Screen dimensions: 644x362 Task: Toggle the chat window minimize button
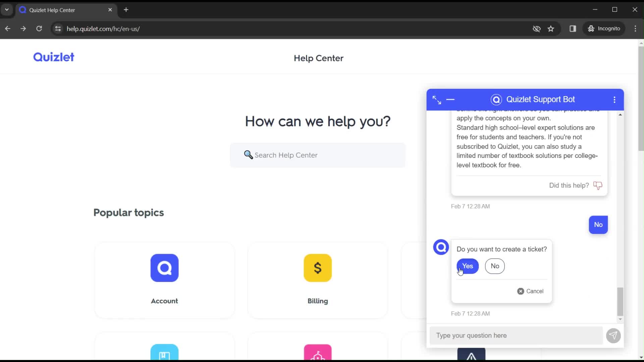tap(451, 99)
